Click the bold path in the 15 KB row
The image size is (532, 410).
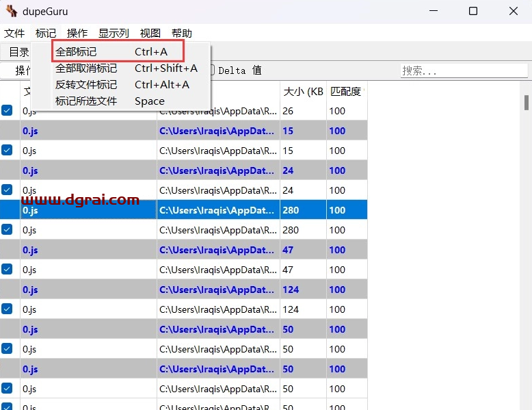pos(217,131)
